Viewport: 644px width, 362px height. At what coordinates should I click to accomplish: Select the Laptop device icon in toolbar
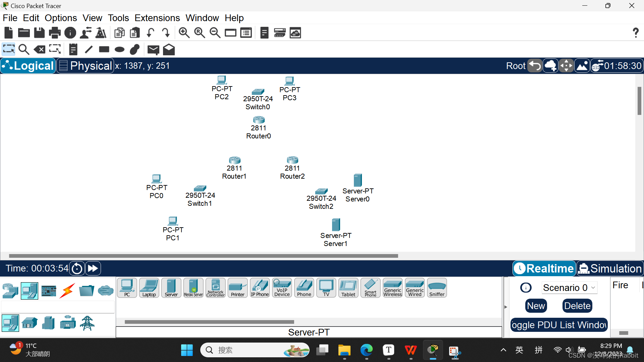click(x=149, y=288)
